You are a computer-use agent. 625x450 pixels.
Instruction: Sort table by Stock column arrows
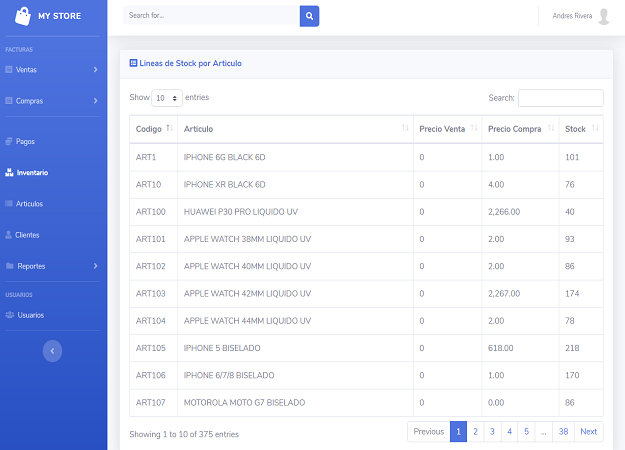595,129
